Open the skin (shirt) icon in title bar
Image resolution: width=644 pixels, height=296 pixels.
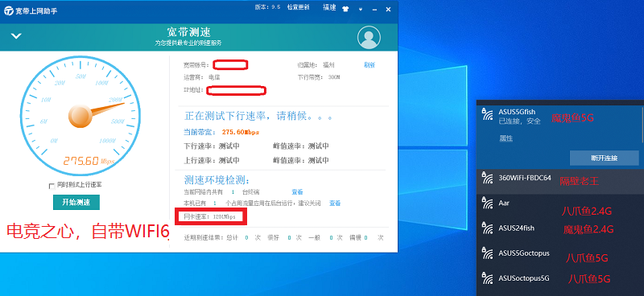(x=345, y=9)
